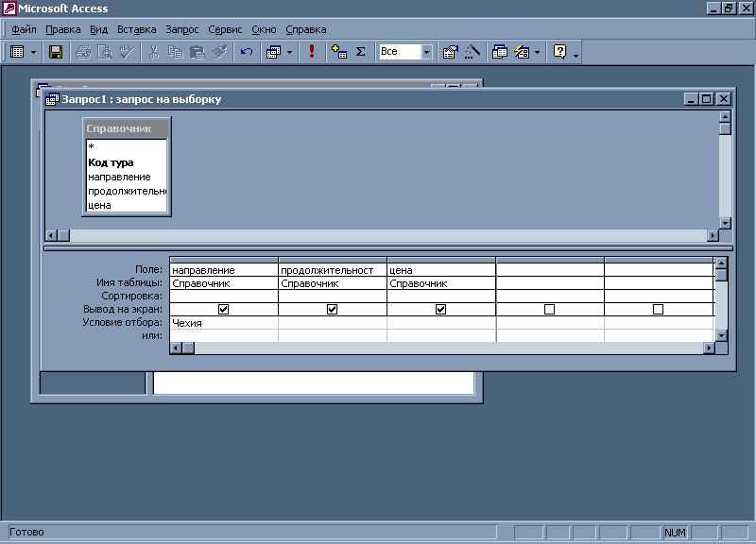756x544 pixels.
Task: Select 'направление' in the Справочник field list
Action: pos(127,177)
